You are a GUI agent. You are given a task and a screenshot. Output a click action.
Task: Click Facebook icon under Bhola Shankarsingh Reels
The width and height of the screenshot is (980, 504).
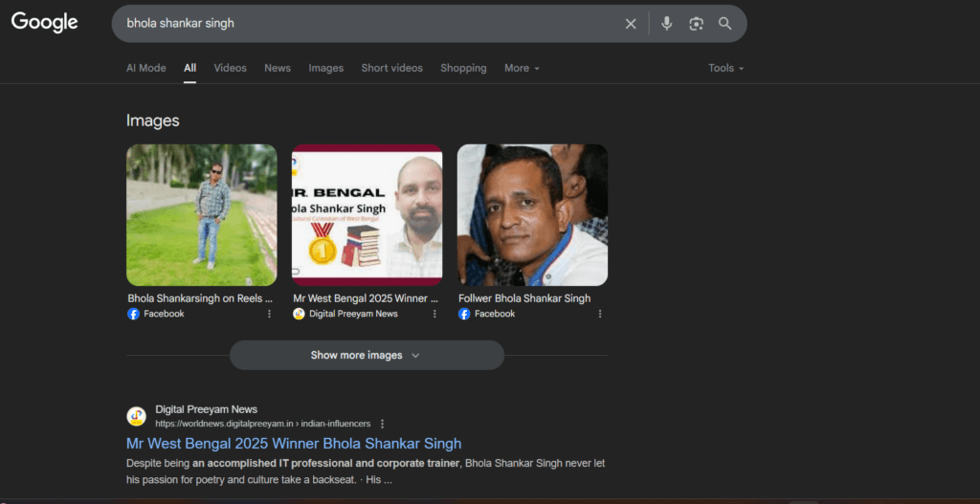[x=133, y=314]
